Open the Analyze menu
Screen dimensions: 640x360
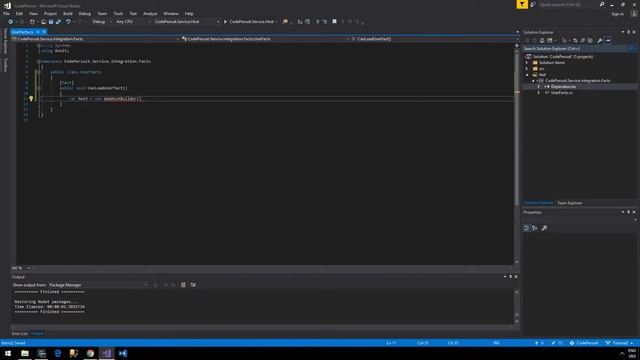coord(150,13)
